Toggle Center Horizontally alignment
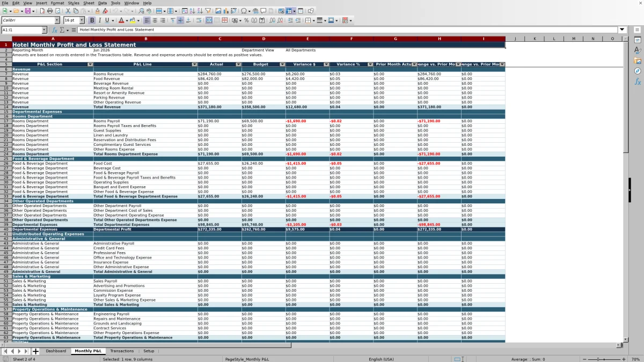This screenshot has height=362, width=644. (x=155, y=20)
